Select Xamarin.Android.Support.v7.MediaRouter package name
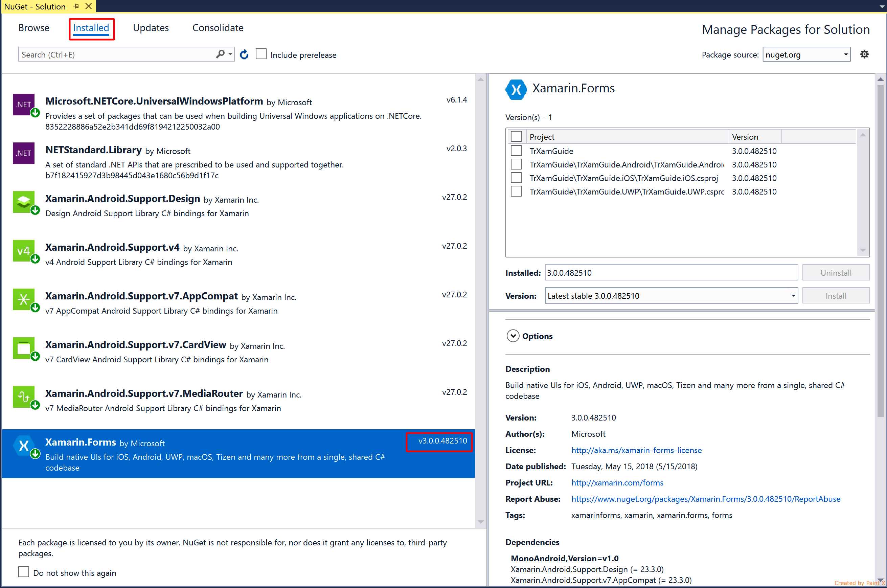The width and height of the screenshot is (887, 588). [x=144, y=394]
